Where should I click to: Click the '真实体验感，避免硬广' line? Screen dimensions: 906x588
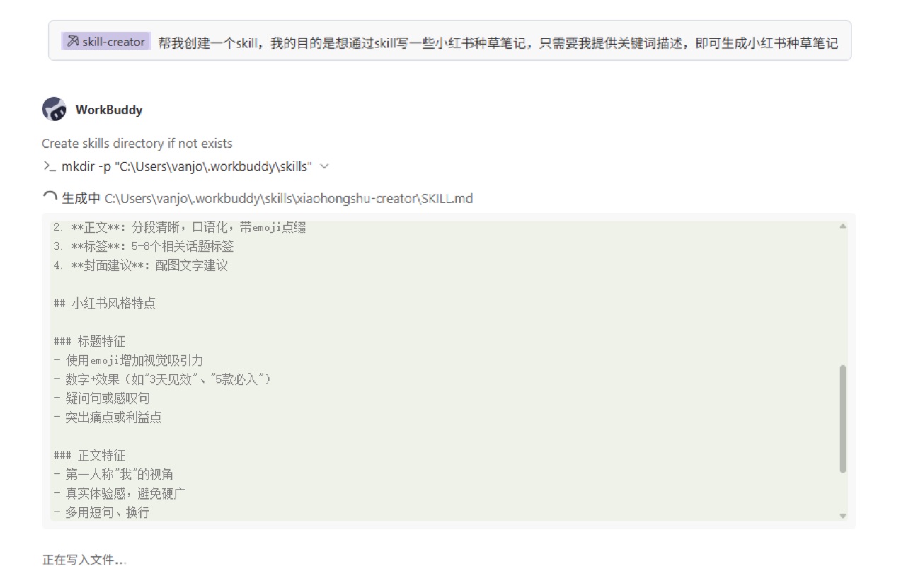(120, 494)
